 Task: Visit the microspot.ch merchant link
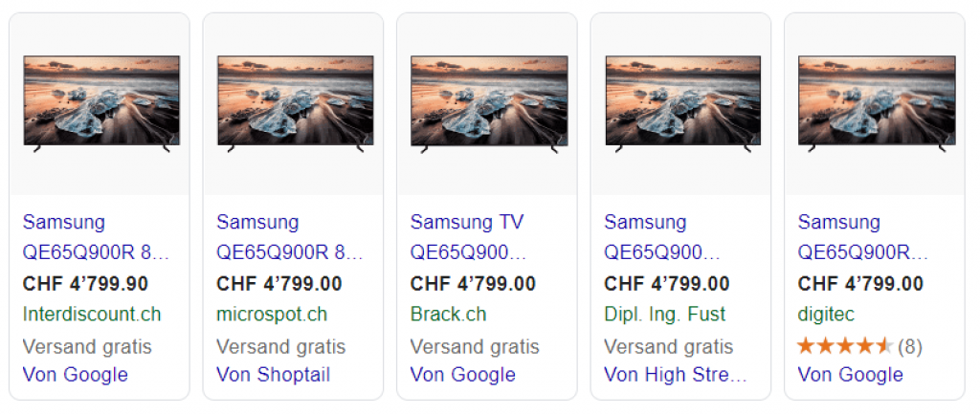(272, 314)
